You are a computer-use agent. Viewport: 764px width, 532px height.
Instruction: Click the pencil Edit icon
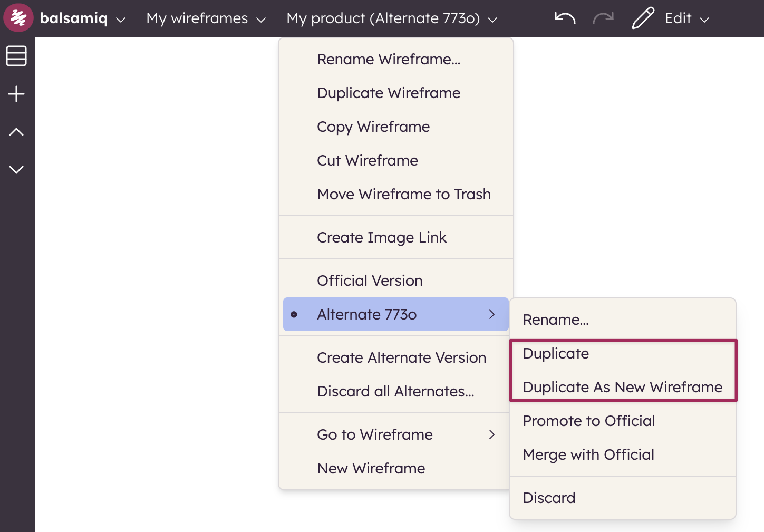(643, 18)
